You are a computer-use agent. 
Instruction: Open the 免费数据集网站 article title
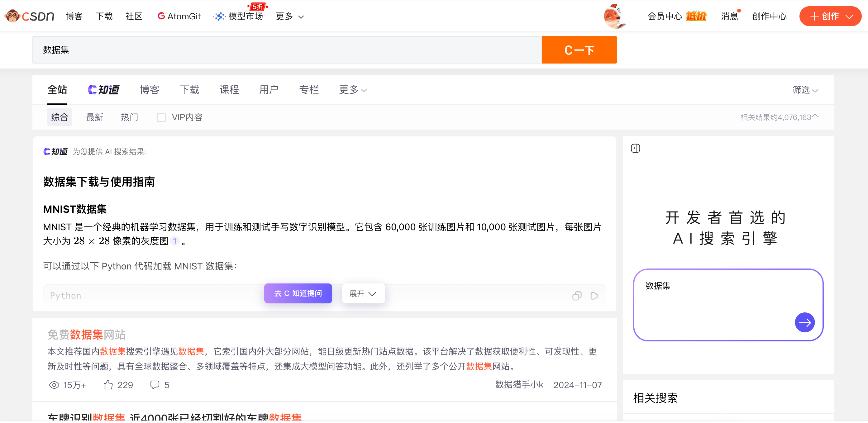[x=87, y=335]
